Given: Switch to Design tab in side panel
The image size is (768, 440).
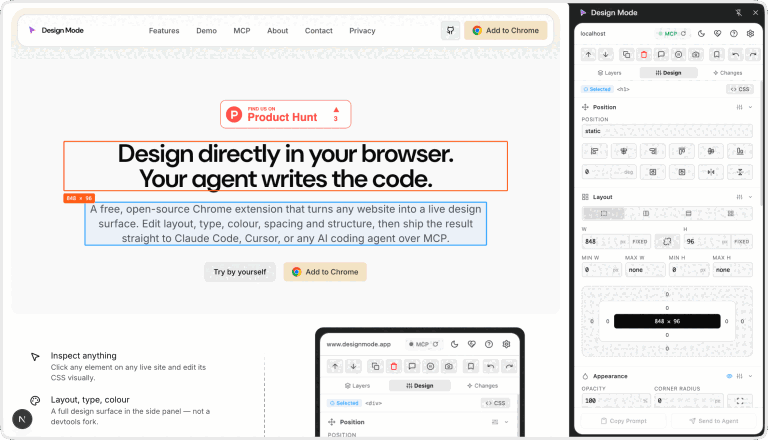Looking at the screenshot, I should (669, 73).
